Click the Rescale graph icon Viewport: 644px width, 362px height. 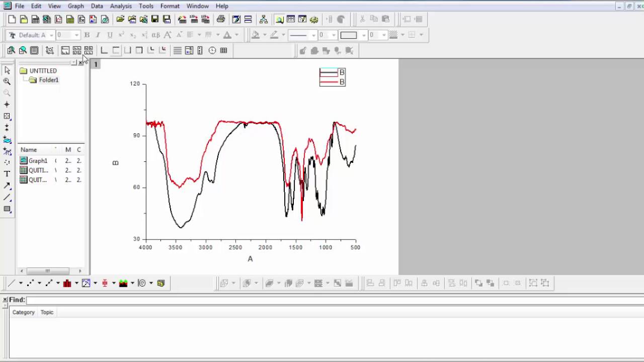click(50, 50)
